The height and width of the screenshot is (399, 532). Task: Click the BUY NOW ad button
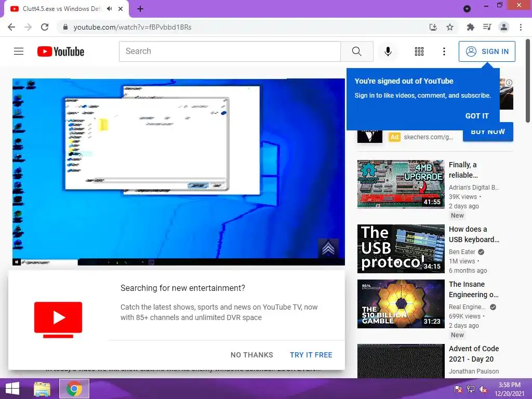tap(488, 133)
